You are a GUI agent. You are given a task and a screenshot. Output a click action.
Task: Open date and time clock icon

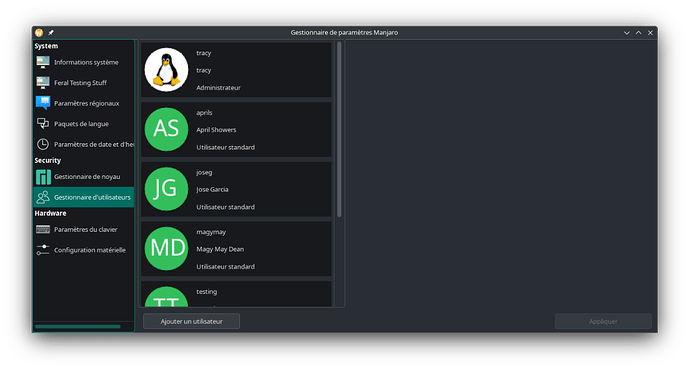coord(43,144)
